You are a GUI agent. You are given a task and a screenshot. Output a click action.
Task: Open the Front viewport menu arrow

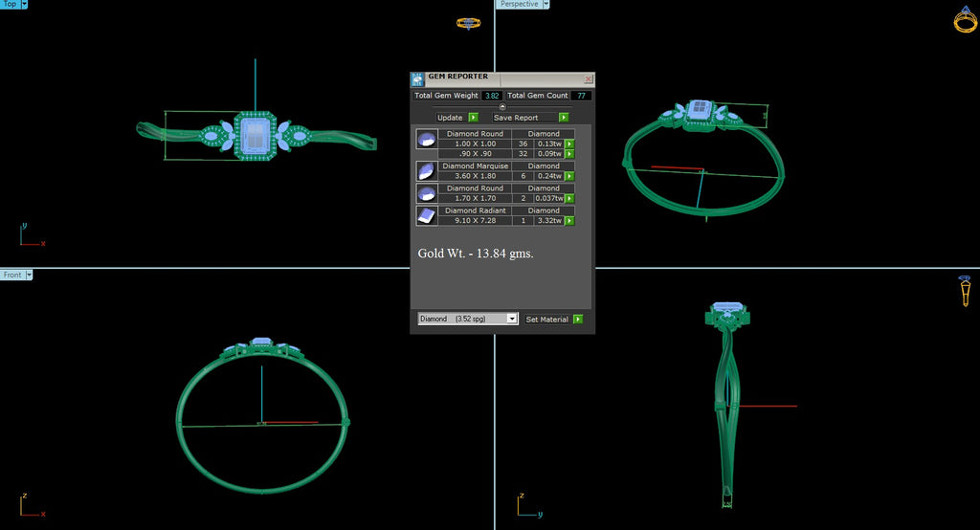tap(29, 275)
